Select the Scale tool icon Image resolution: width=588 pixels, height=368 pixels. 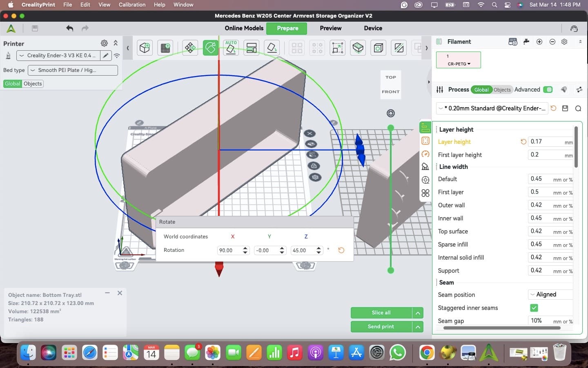[338, 48]
